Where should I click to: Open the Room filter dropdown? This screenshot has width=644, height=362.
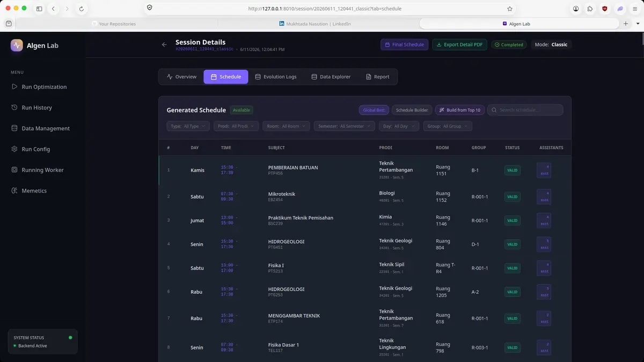click(x=286, y=126)
